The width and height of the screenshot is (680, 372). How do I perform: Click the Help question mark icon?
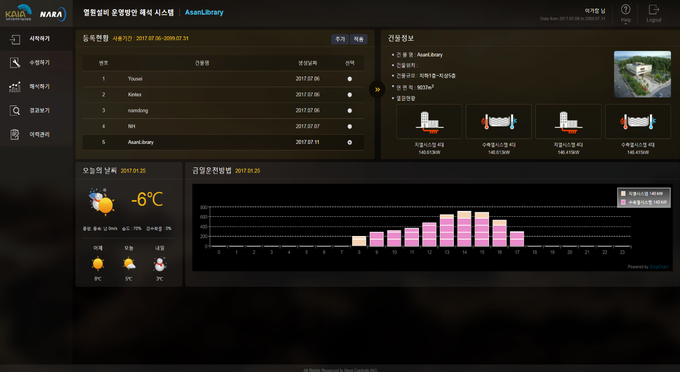[625, 10]
